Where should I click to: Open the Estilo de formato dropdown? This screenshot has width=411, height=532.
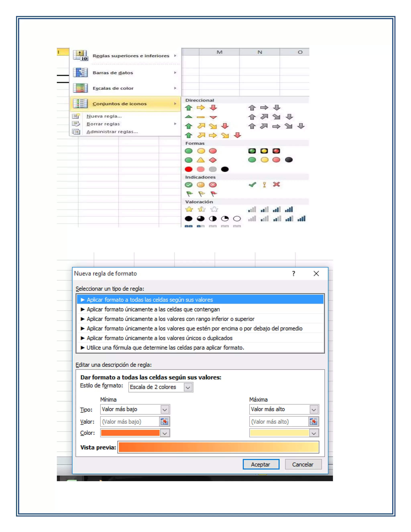point(188,387)
